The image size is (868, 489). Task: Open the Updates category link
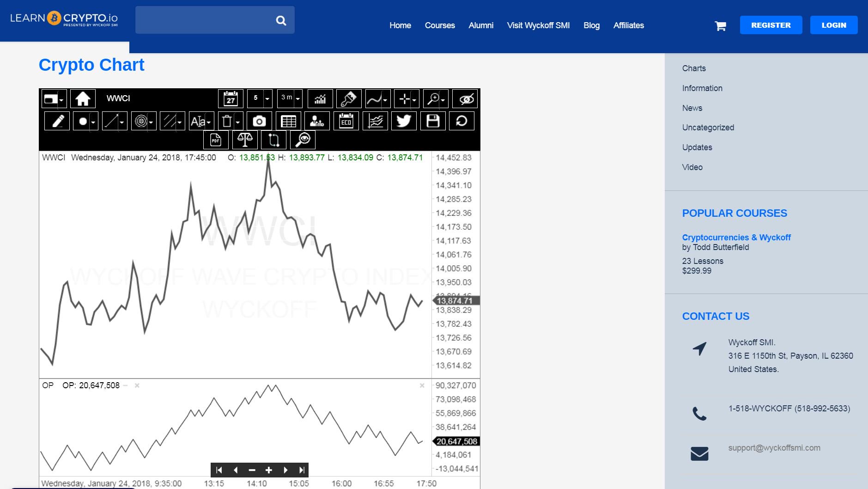(x=697, y=147)
